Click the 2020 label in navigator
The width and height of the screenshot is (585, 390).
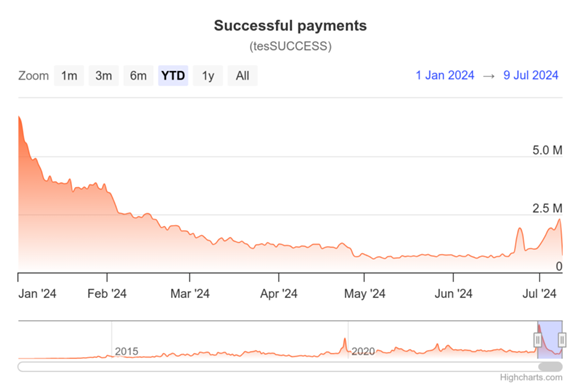coord(363,351)
